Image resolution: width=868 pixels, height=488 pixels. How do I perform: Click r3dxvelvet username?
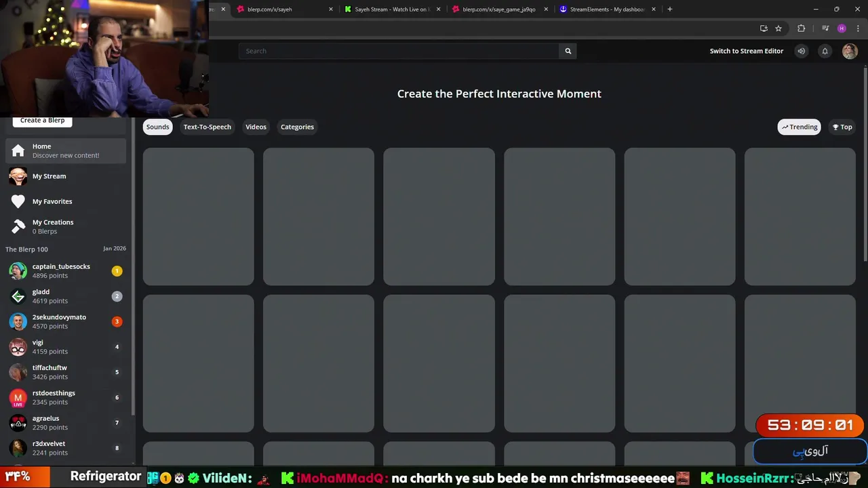(x=49, y=444)
